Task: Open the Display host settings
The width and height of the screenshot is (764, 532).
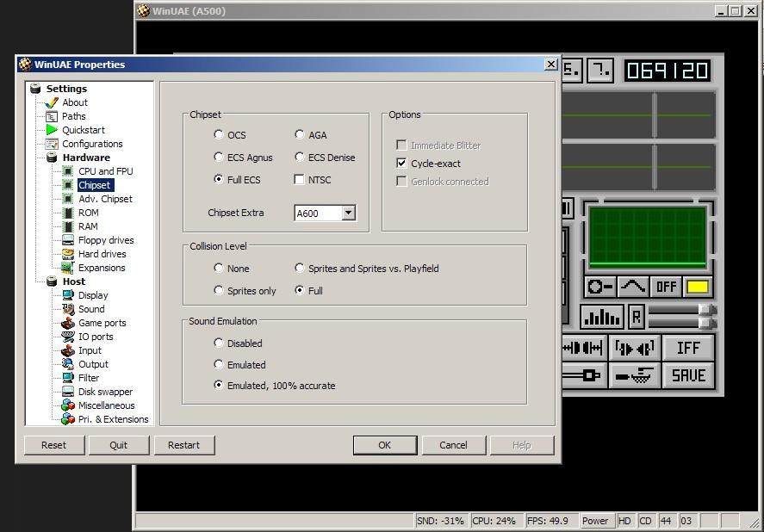Action: pos(93,295)
